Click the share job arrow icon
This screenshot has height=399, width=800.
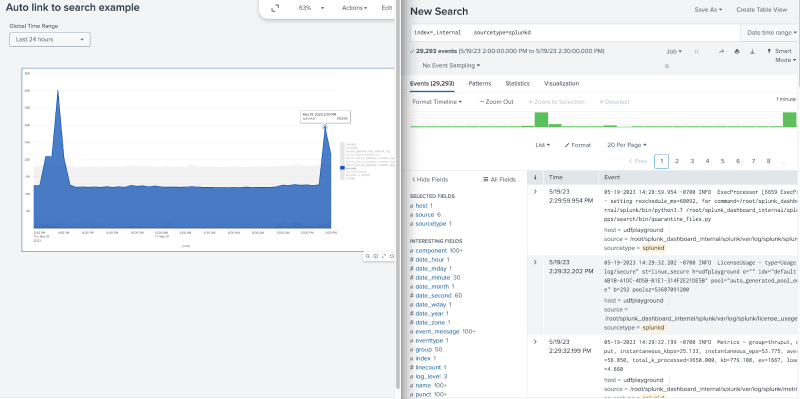(x=721, y=52)
